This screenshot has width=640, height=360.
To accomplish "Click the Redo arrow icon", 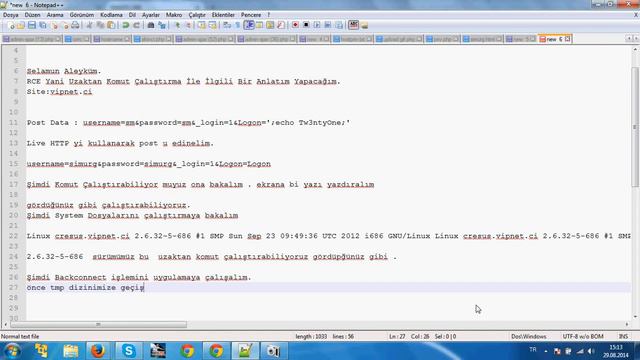I will 136,25.
